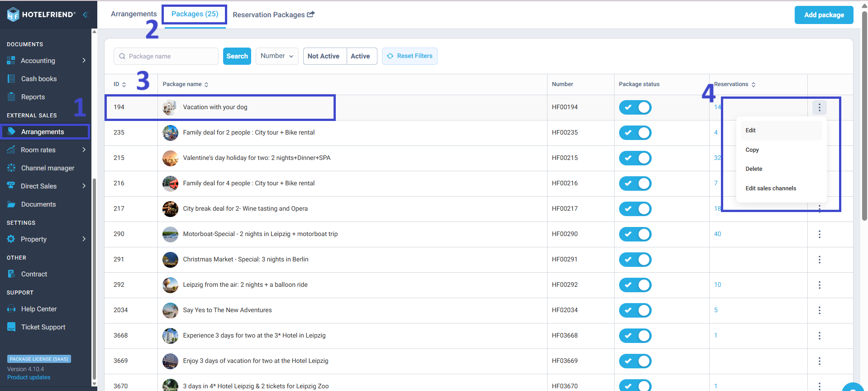Toggle Christmas Market package status switch

635,260
